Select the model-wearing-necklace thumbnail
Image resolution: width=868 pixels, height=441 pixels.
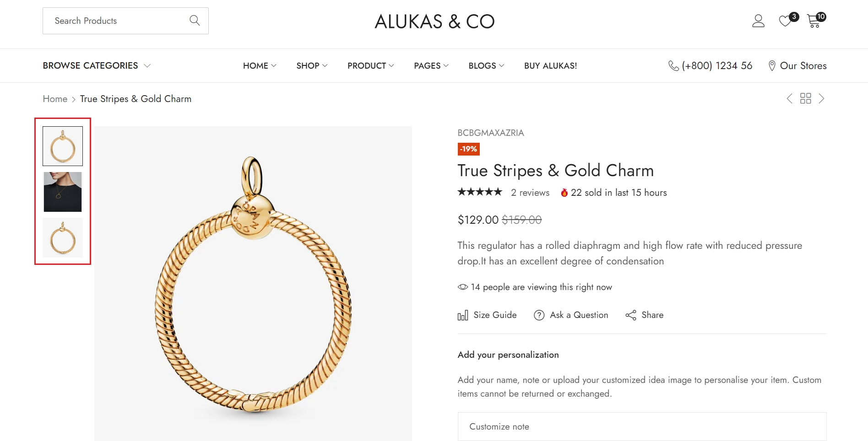[63, 192]
